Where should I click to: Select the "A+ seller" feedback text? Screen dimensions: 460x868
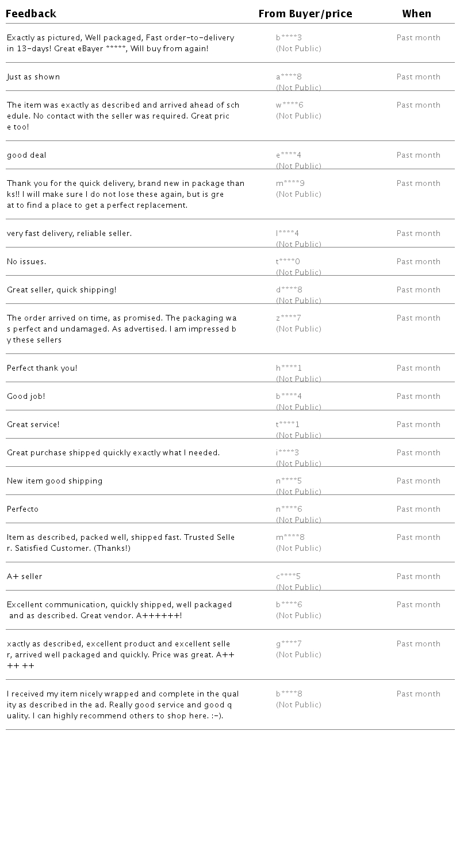pos(24,577)
